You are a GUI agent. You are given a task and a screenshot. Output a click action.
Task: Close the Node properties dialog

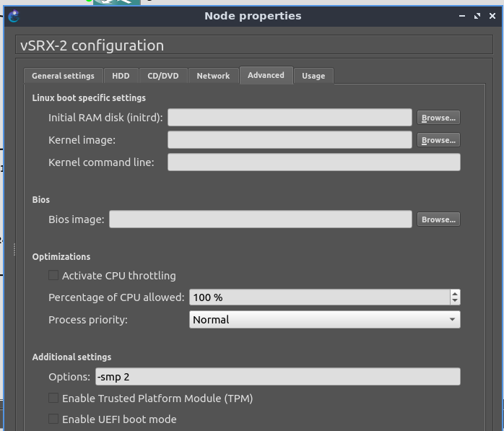coord(492,16)
